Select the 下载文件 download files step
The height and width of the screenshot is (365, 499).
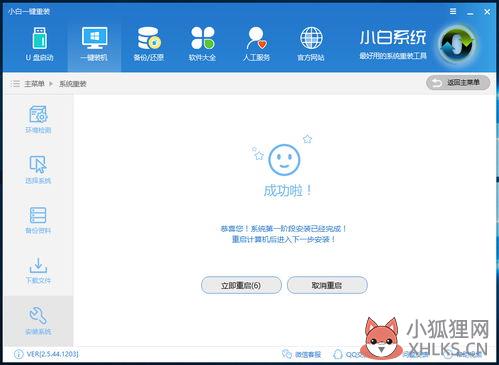(x=38, y=270)
